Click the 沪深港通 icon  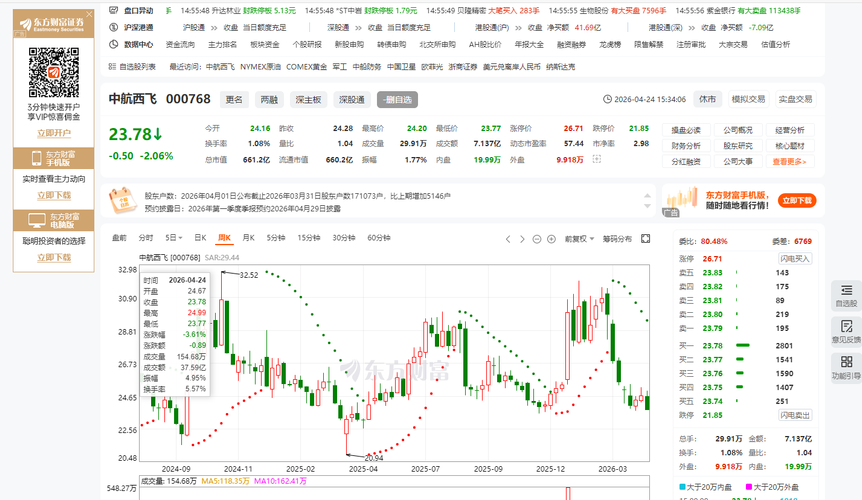tap(113, 27)
